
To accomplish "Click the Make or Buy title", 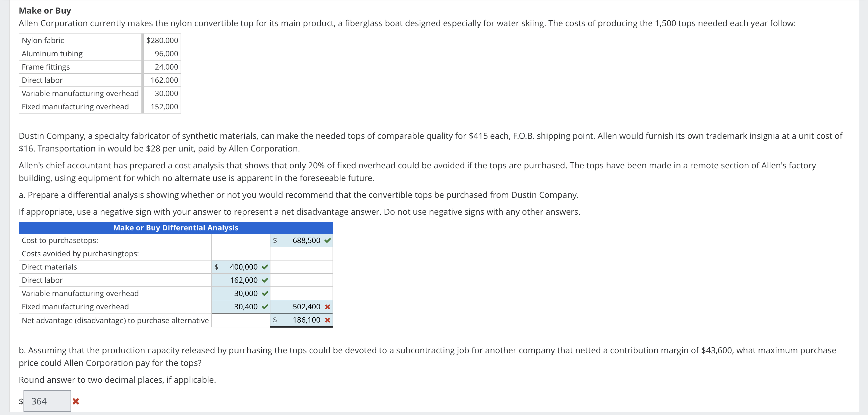I will [45, 11].
